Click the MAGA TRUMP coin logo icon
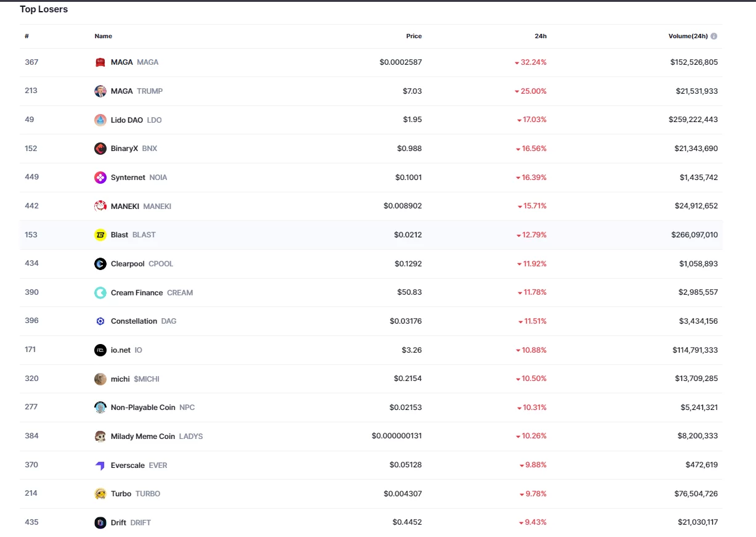 coord(100,91)
